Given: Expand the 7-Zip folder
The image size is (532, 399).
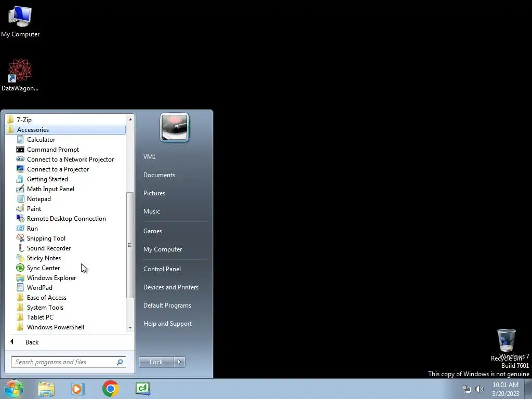Looking at the screenshot, I should click(x=65, y=120).
